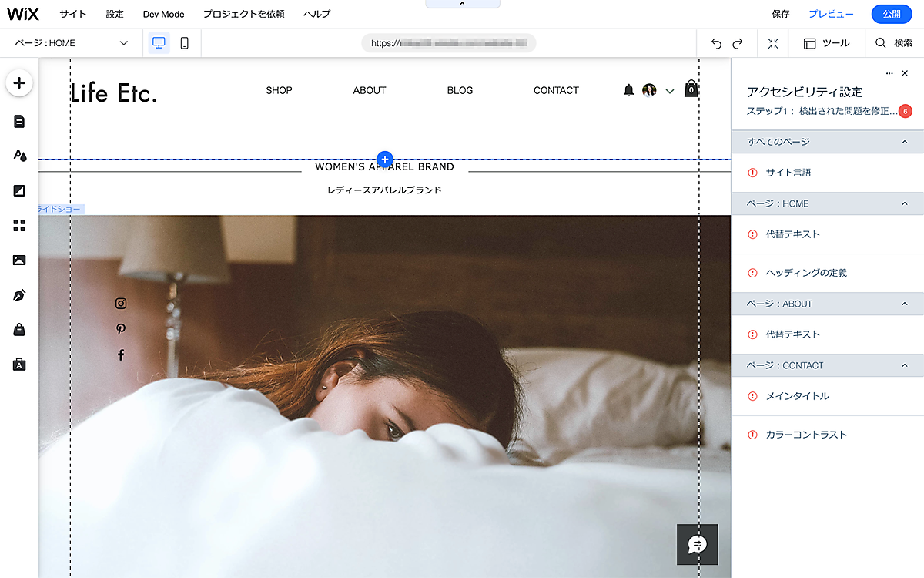
Task: Open the Media image icon in sidebar
Action: (x=19, y=260)
